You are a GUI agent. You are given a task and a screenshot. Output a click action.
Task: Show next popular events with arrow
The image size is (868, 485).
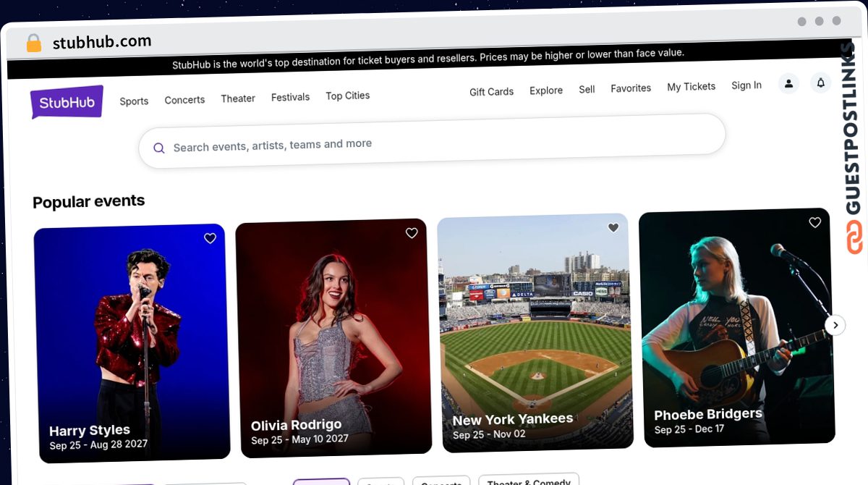[x=835, y=325]
